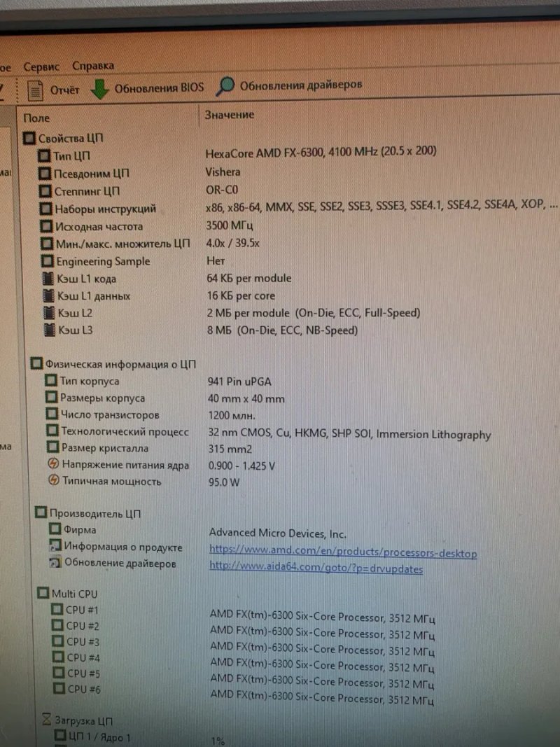Screen dimensions: 560x747
Task: Select the 3500 МГц value
Action: 230,225
